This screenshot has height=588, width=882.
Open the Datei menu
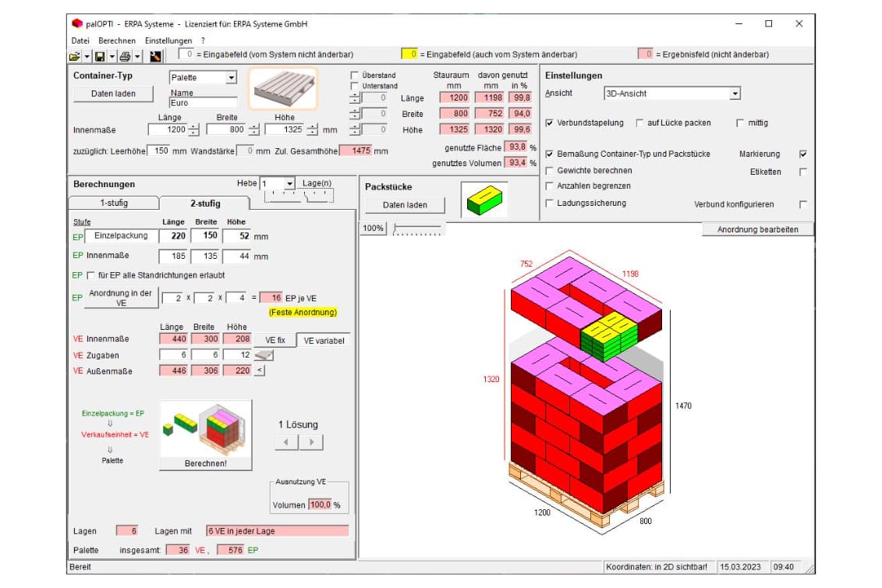coord(80,41)
